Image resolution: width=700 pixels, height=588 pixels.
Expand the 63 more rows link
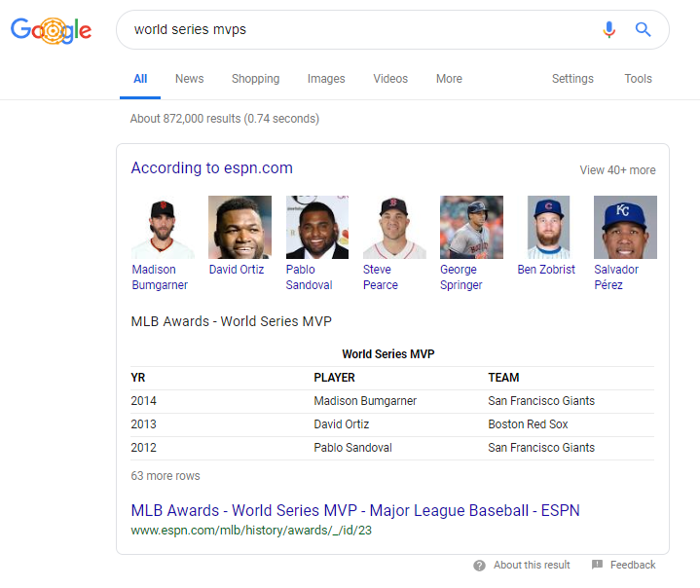click(x=166, y=476)
